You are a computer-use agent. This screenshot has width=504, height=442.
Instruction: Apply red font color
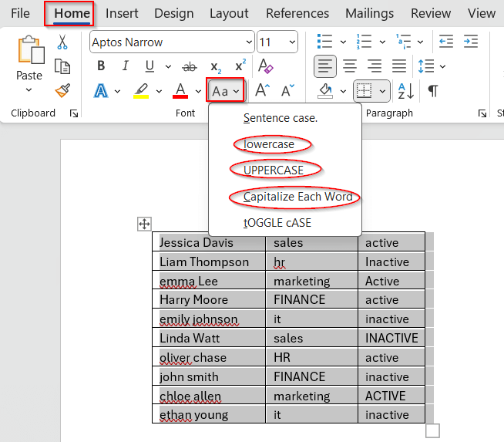pyautogui.click(x=180, y=91)
